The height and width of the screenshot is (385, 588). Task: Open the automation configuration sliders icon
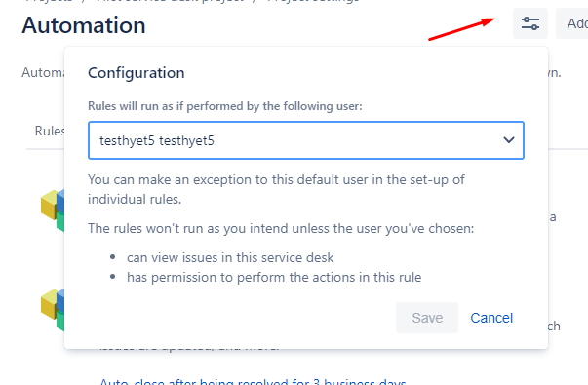pos(530,23)
